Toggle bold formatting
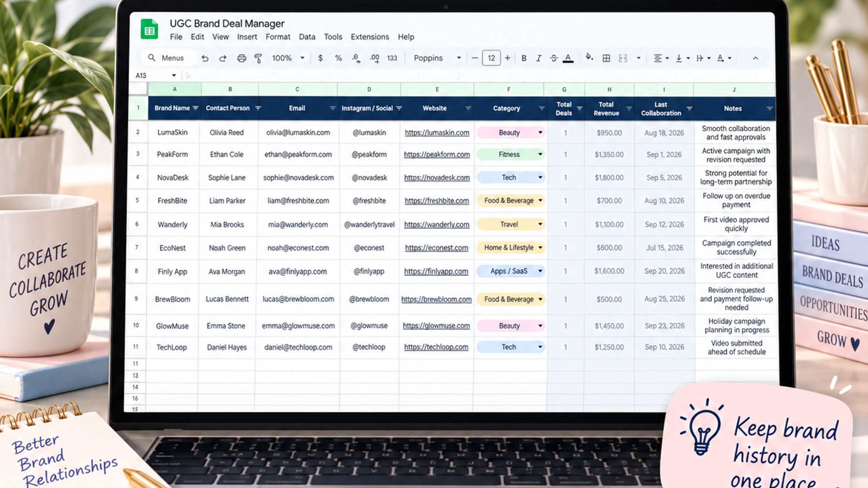This screenshot has width=868, height=488. (x=524, y=58)
